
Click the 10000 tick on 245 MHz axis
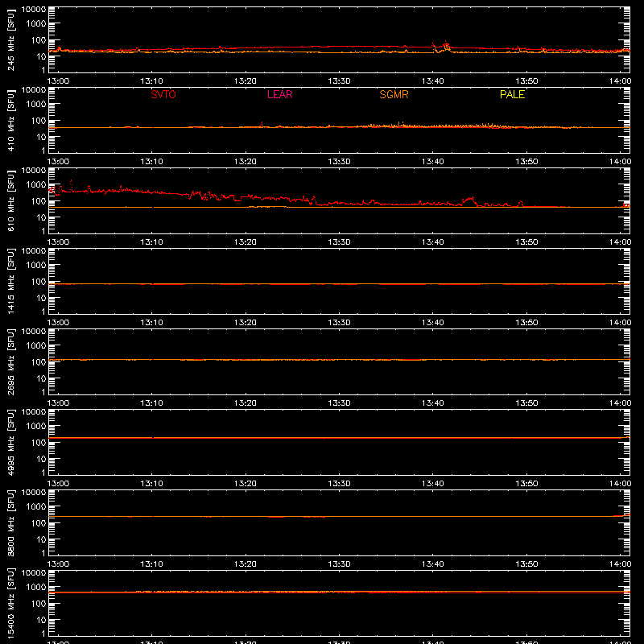(34, 10)
